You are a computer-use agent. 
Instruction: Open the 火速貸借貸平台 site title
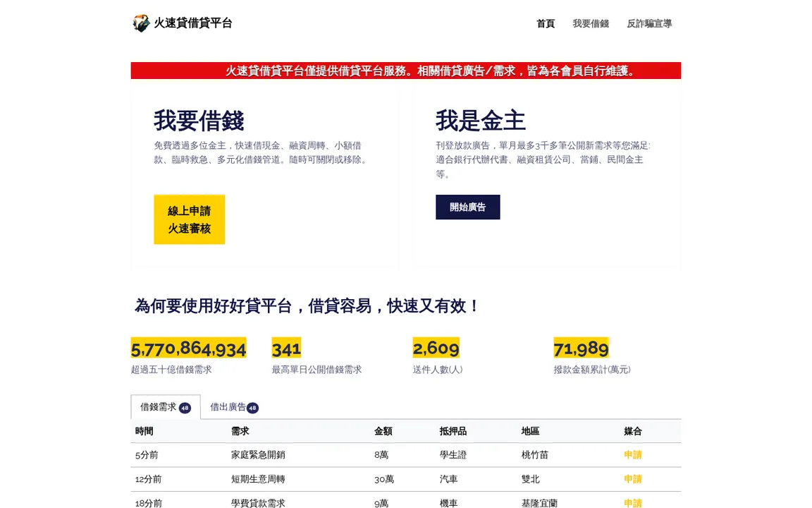pos(193,23)
